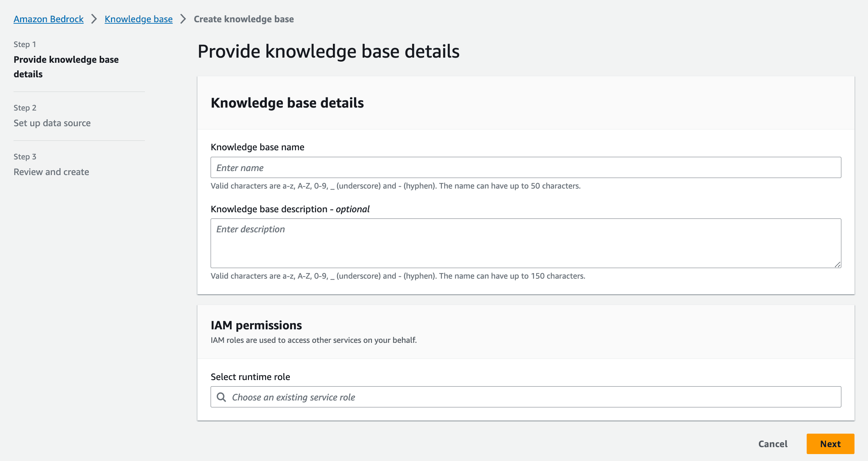Click the description textarea resize handle
Viewport: 868px width, 461px height.
pos(838,264)
